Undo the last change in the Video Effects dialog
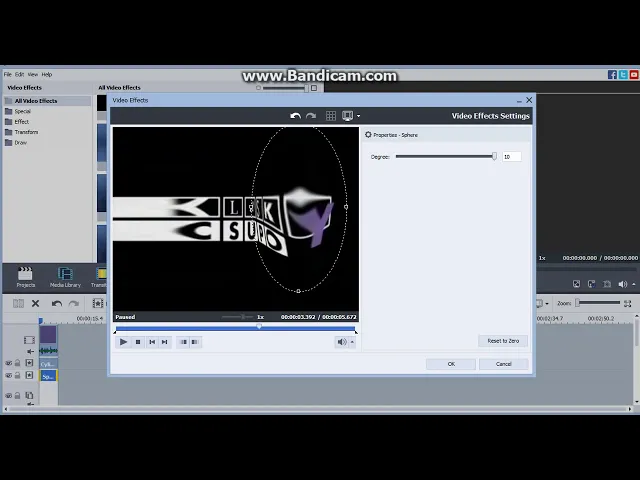 [x=295, y=116]
